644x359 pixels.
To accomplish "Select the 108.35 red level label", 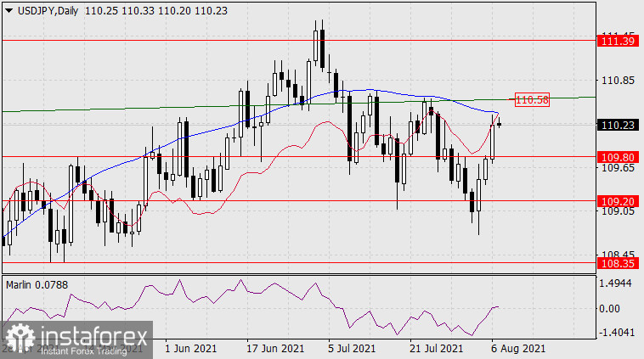I will point(615,265).
